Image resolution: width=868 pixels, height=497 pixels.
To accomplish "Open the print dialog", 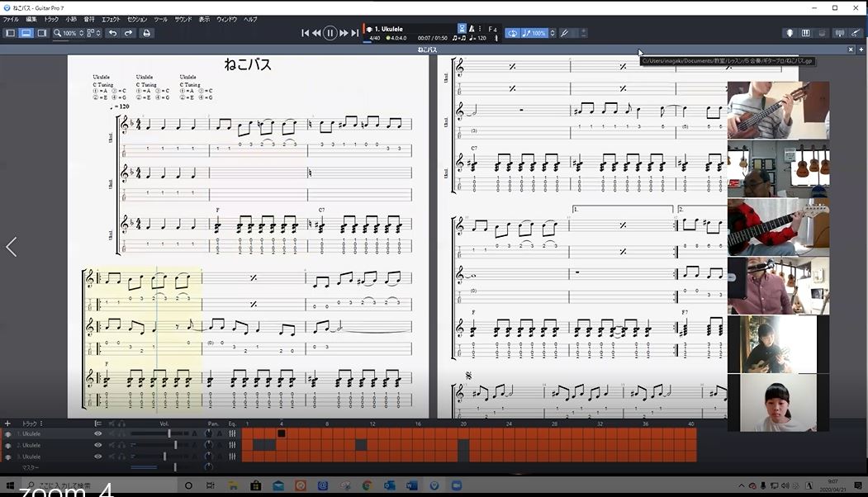I will click(x=147, y=33).
